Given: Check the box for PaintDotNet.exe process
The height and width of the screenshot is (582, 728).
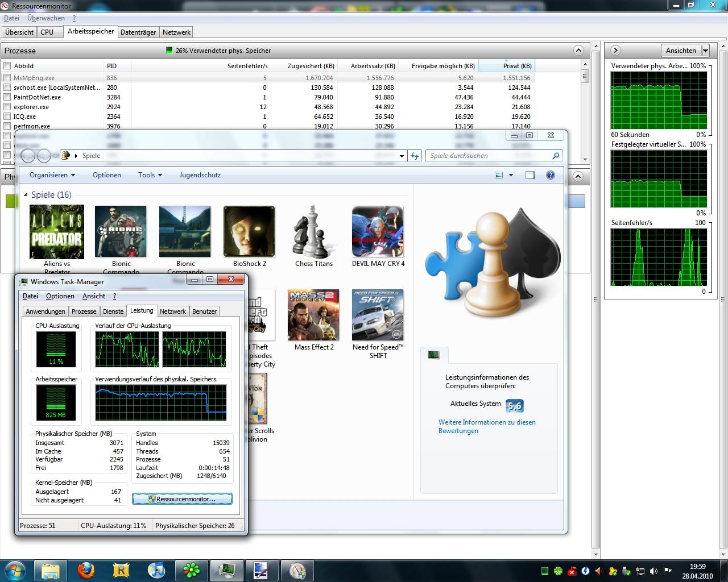Looking at the screenshot, I should click(x=7, y=97).
